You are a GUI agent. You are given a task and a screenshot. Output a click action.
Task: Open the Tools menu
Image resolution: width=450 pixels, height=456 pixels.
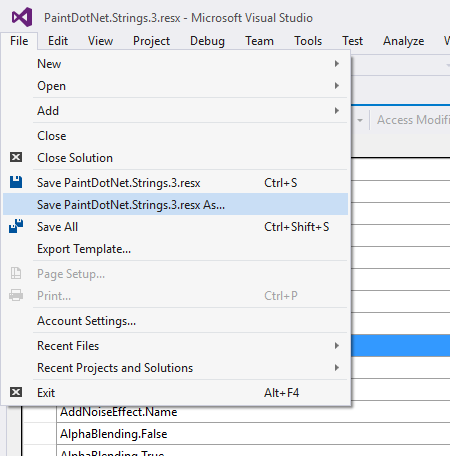[308, 41]
